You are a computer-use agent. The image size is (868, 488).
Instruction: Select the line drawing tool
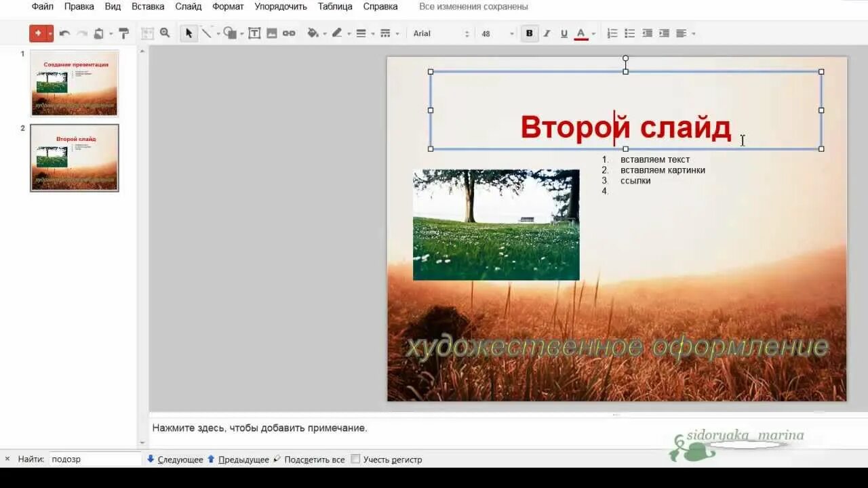pyautogui.click(x=207, y=33)
